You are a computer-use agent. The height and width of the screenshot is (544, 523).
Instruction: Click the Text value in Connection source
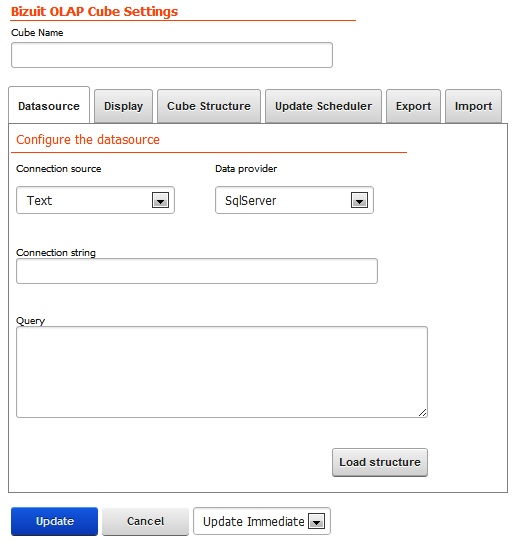pyautogui.click(x=39, y=201)
